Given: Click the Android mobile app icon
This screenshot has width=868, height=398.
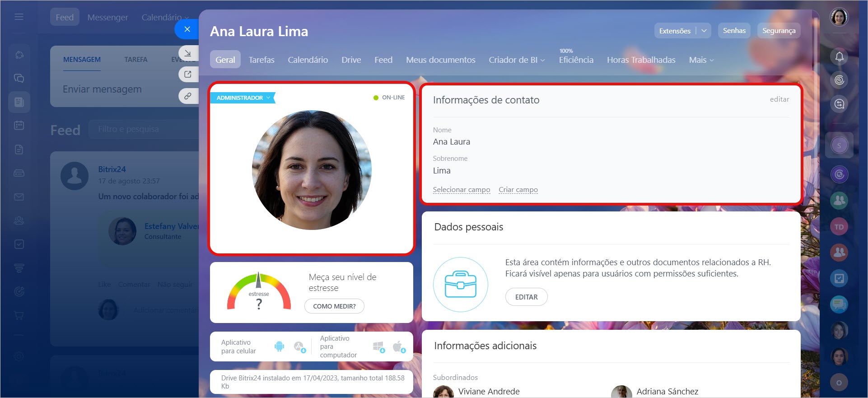Looking at the screenshot, I should coord(279,346).
